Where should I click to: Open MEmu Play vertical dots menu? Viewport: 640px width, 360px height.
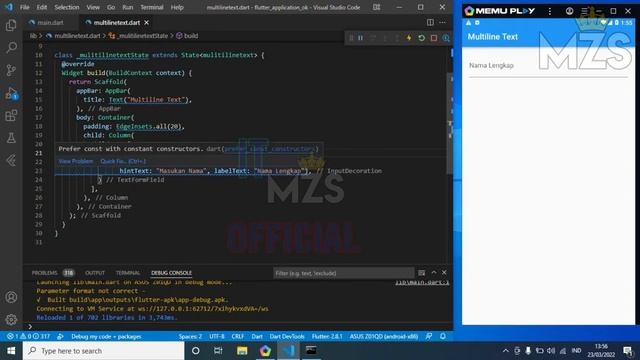549,11
